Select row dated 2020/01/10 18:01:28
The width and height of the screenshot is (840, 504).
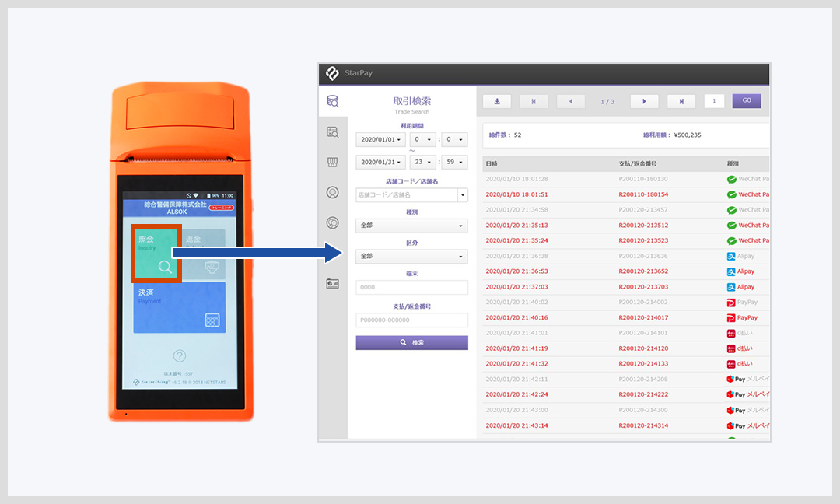(625, 179)
